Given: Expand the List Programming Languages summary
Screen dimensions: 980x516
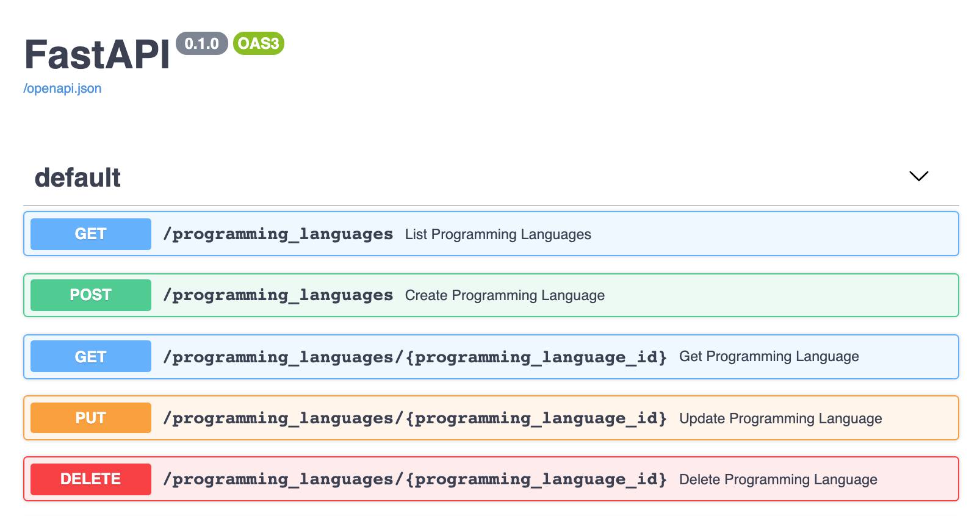Looking at the screenshot, I should tap(498, 235).
